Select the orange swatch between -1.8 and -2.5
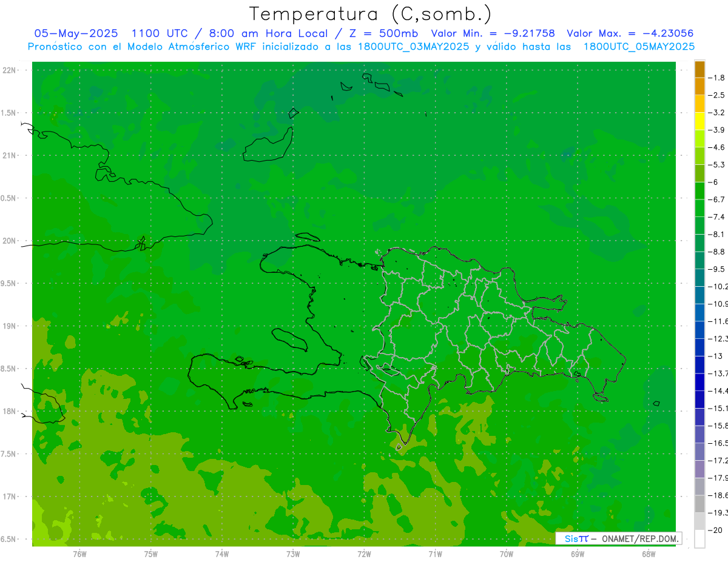 pyautogui.click(x=699, y=86)
